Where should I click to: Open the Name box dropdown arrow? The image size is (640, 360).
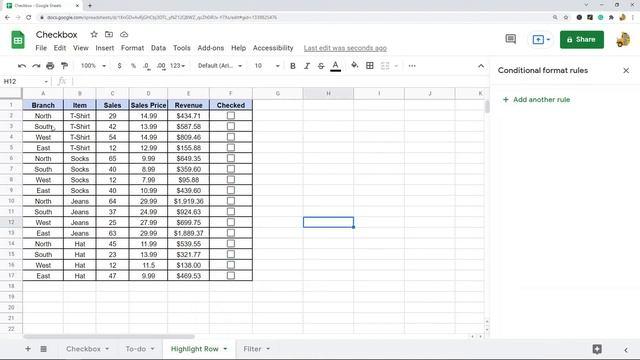point(46,82)
